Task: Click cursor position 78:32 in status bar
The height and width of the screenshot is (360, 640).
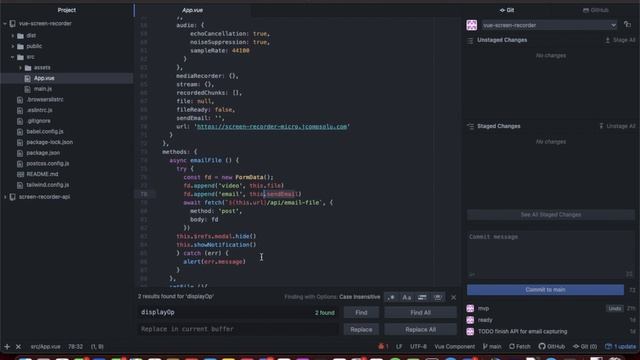Action: [x=76, y=347]
